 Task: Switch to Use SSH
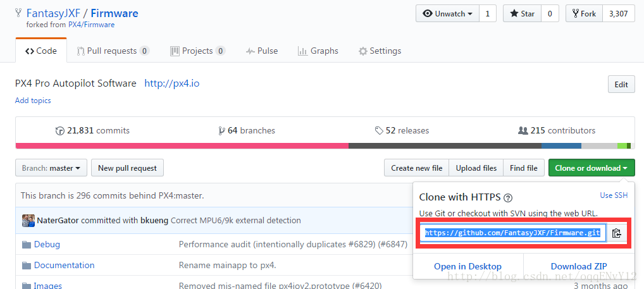coord(614,195)
